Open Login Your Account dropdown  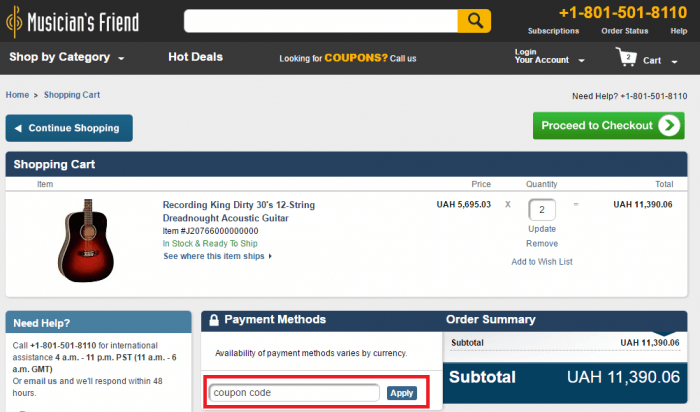click(549, 57)
